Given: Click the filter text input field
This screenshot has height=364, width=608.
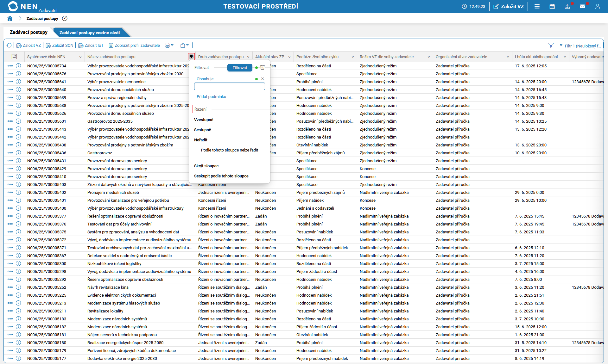Looking at the screenshot, I should coord(230,86).
